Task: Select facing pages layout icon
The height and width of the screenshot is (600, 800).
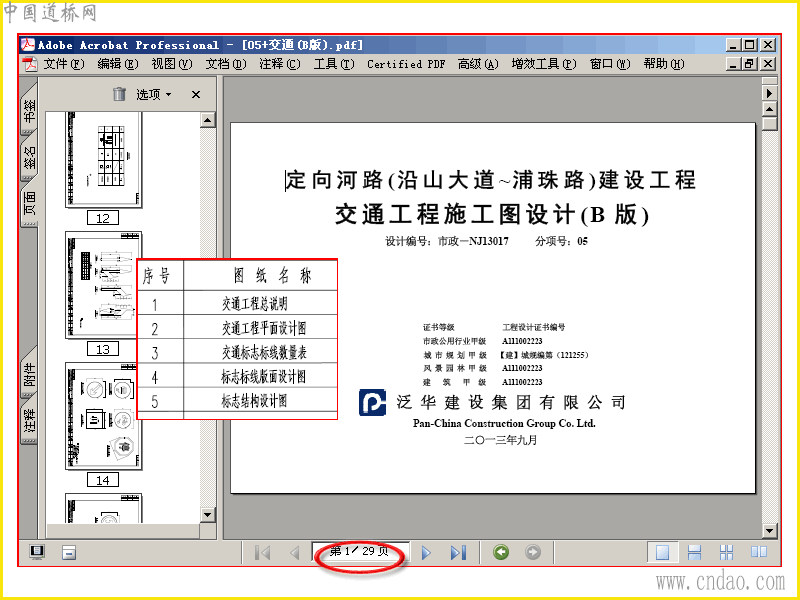Action: coord(759,552)
